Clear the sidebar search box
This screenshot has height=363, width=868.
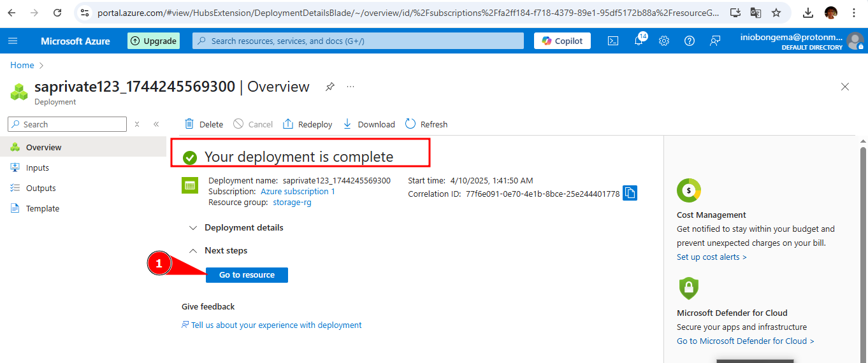click(x=136, y=124)
